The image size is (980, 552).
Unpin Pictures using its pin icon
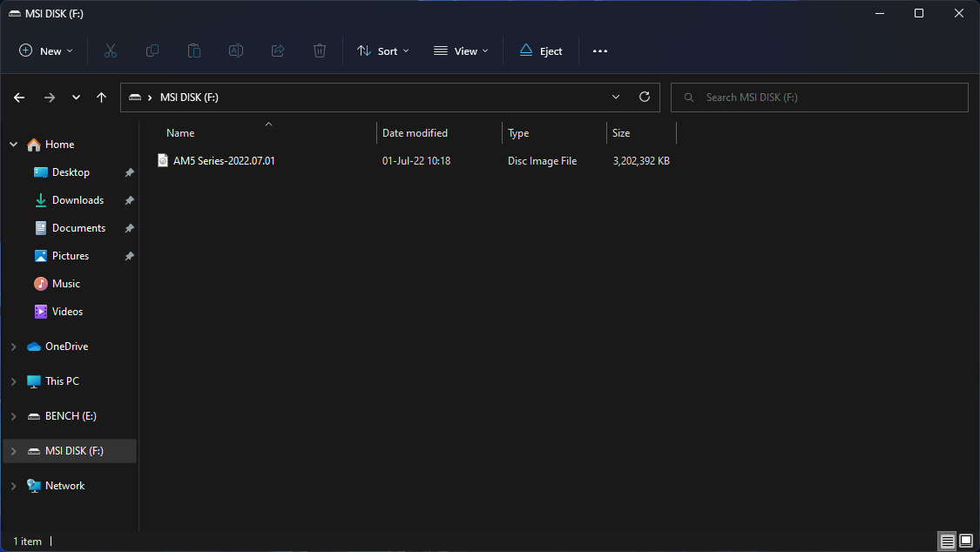coord(130,256)
